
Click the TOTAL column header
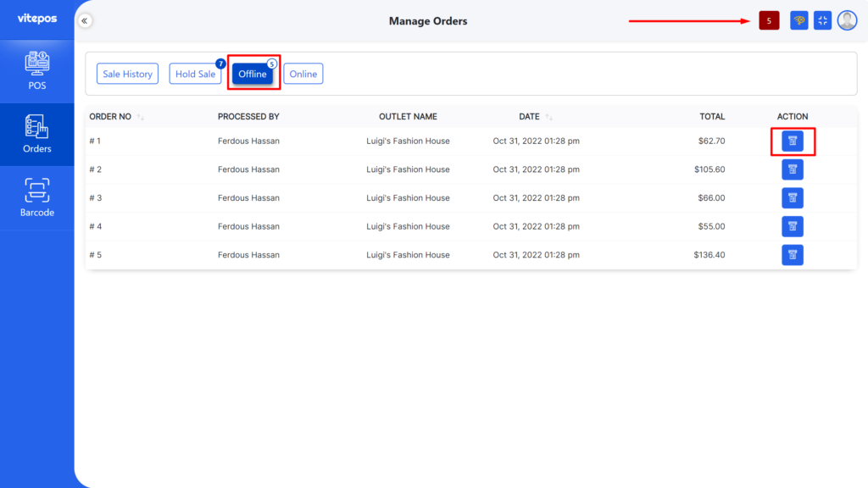click(712, 117)
